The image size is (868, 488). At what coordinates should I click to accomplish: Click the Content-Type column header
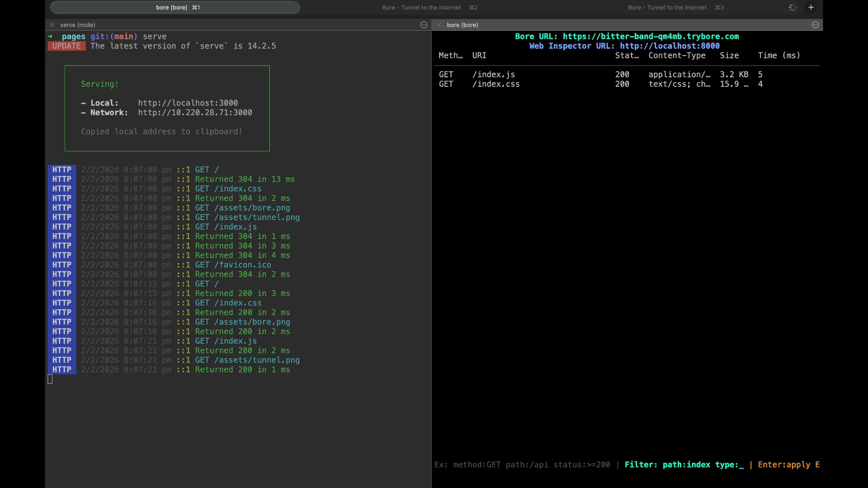tap(677, 56)
